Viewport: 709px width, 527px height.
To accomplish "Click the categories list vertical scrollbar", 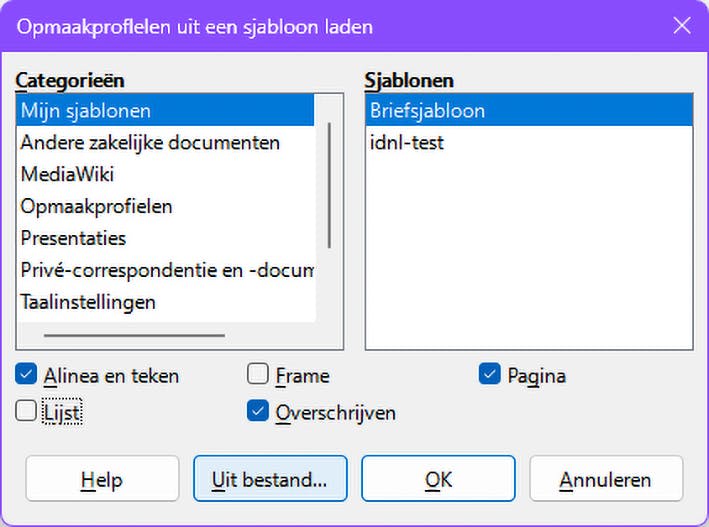I will click(329, 185).
